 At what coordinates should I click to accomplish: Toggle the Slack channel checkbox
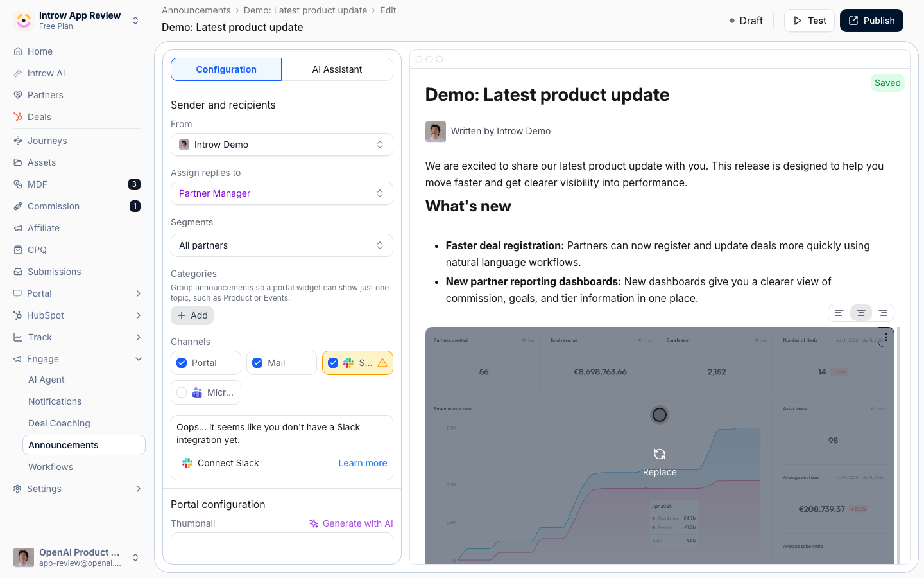(333, 363)
